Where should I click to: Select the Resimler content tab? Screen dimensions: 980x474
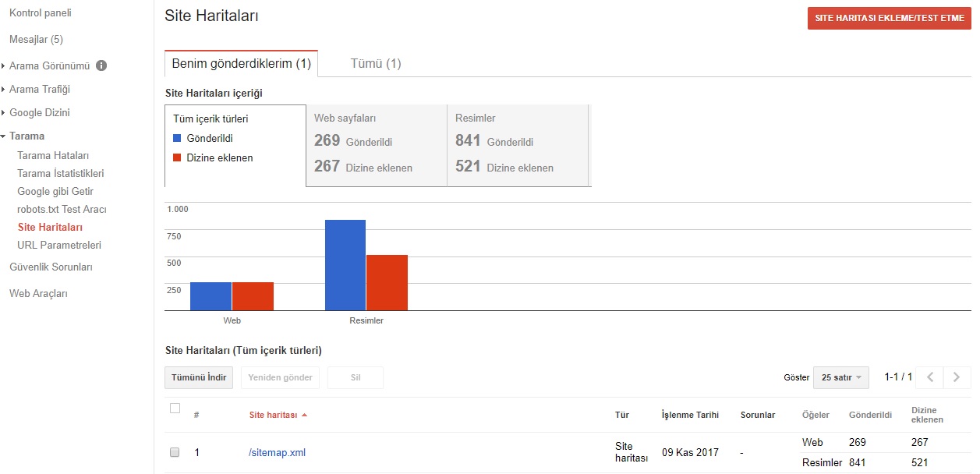[x=518, y=146]
